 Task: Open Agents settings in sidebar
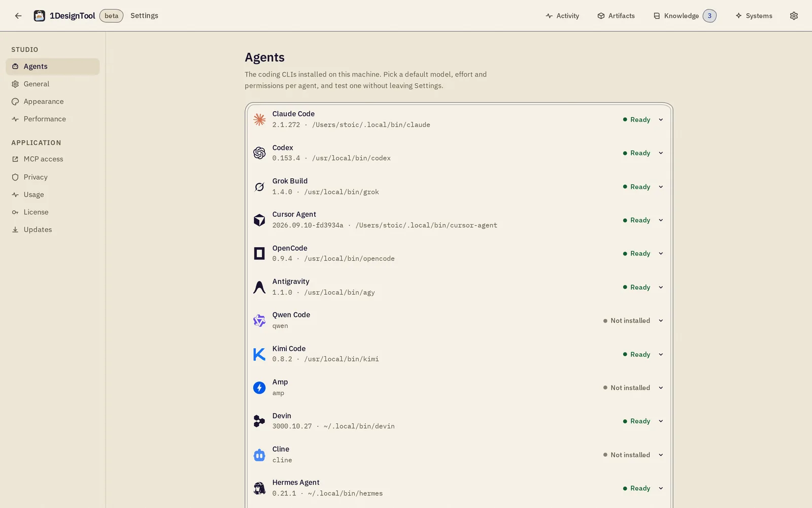[x=53, y=67]
